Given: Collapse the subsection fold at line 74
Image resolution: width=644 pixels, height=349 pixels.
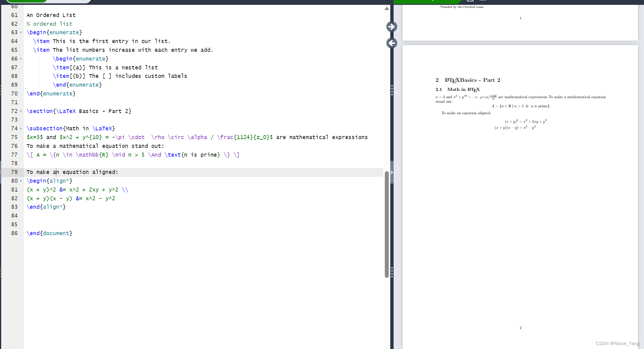Looking at the screenshot, I should [21, 128].
